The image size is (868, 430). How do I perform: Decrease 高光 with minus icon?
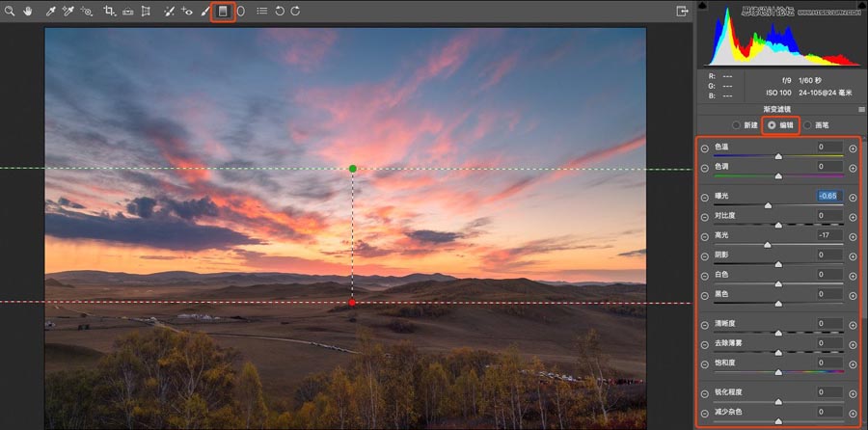click(704, 237)
